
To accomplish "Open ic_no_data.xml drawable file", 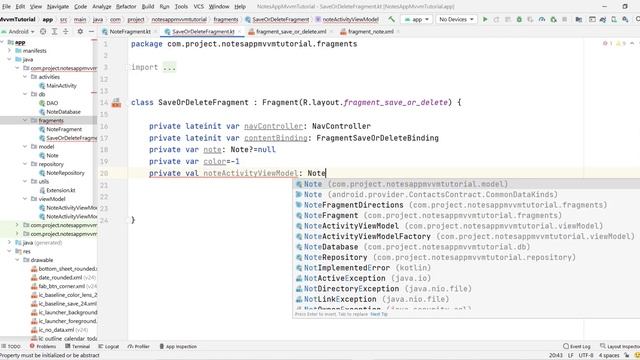I will coord(60,330).
